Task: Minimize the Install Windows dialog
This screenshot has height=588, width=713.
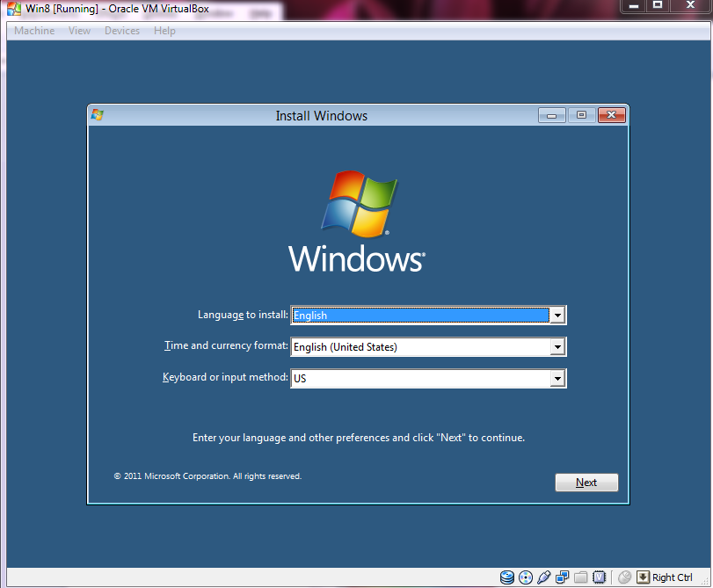Action: [551, 115]
